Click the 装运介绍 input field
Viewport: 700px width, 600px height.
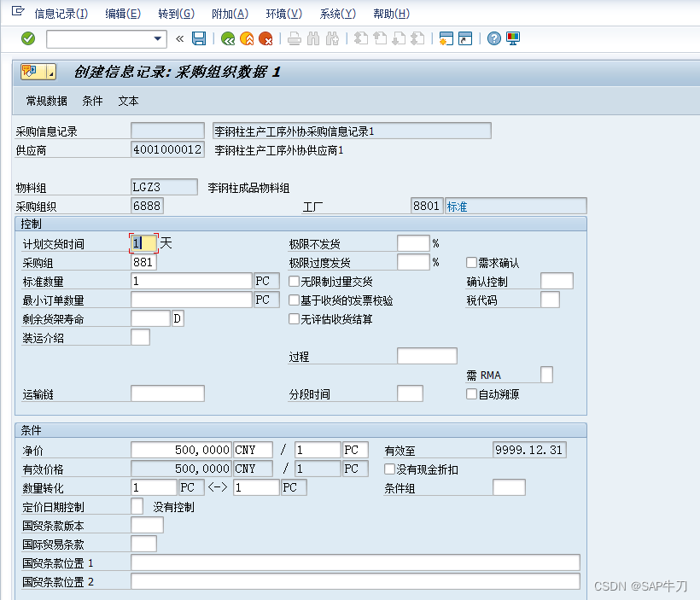(141, 337)
